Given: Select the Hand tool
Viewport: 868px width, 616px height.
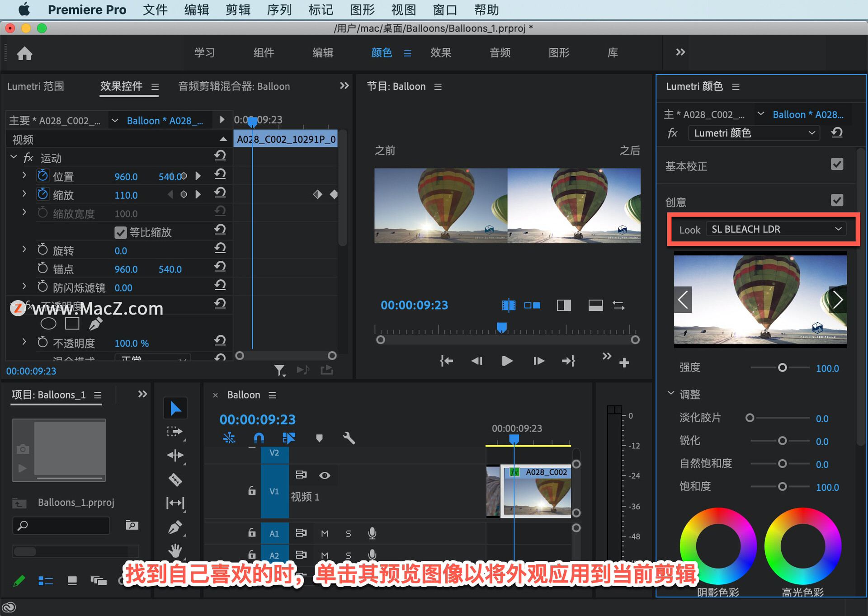Looking at the screenshot, I should pyautogui.click(x=175, y=550).
